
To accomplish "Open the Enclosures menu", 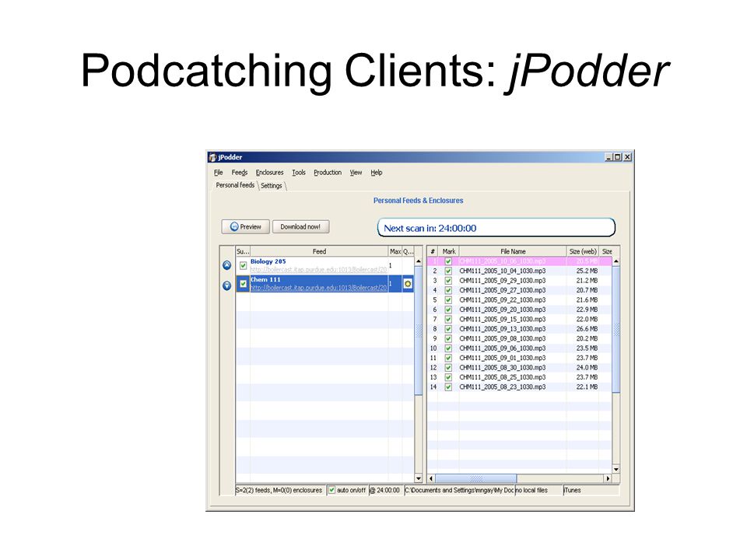I will [x=270, y=173].
